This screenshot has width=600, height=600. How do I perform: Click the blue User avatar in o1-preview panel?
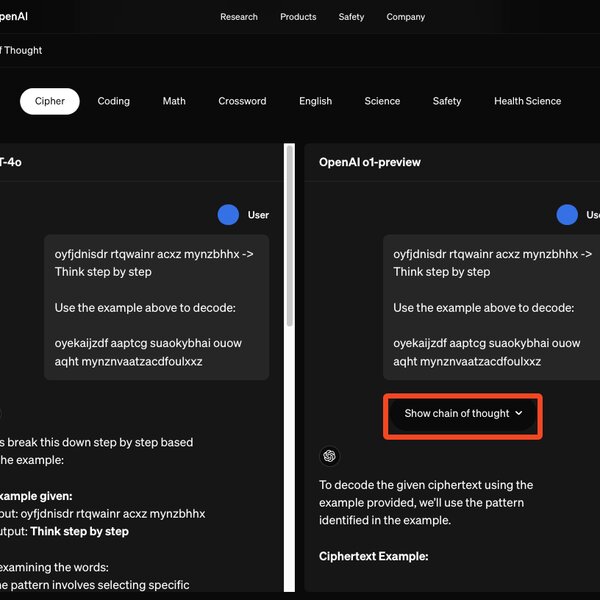point(567,215)
